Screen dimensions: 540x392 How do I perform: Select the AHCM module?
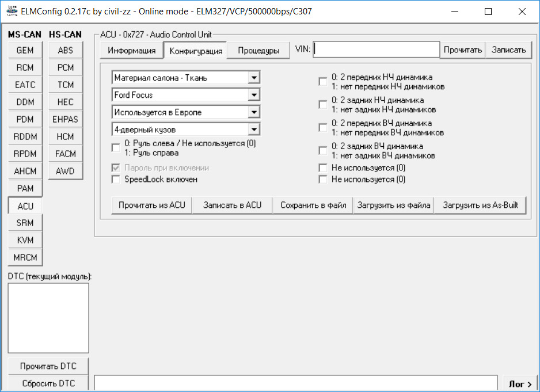(25, 171)
